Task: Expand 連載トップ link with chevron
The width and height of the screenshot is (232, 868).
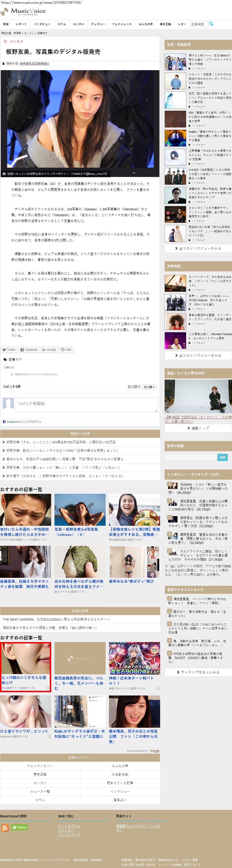Action: [x=198, y=428]
